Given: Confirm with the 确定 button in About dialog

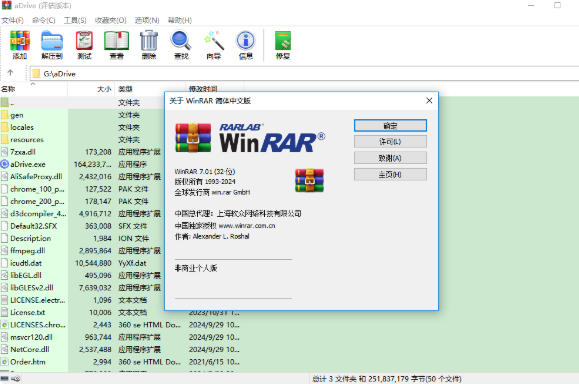Looking at the screenshot, I should (390, 126).
